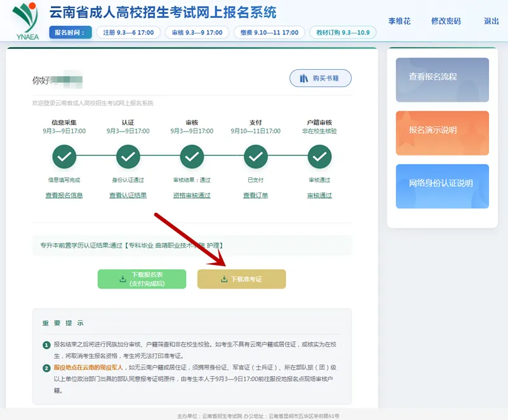Viewport: 508px width, 420px height.
Task: Open the 查看报名流程 card
Action: pos(442,79)
